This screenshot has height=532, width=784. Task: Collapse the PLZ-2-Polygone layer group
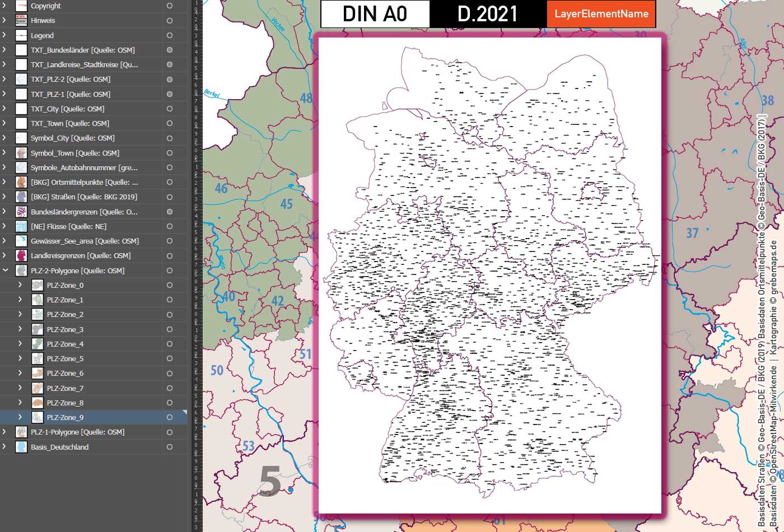click(6, 270)
